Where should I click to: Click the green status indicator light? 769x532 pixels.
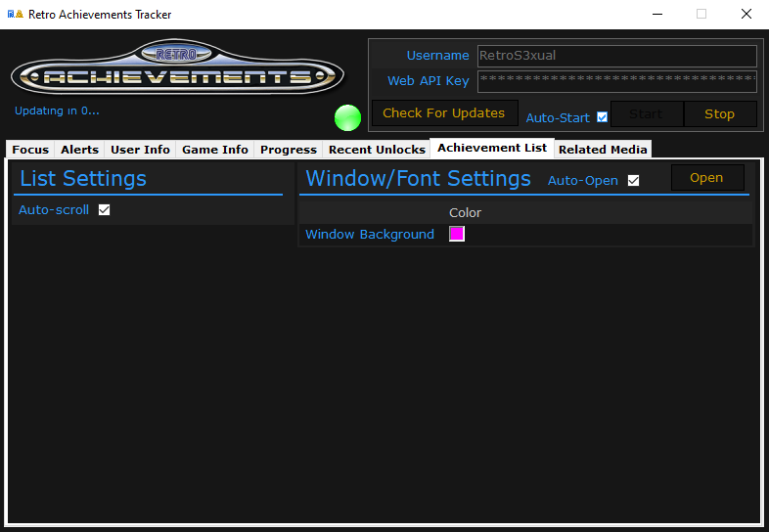[347, 117]
